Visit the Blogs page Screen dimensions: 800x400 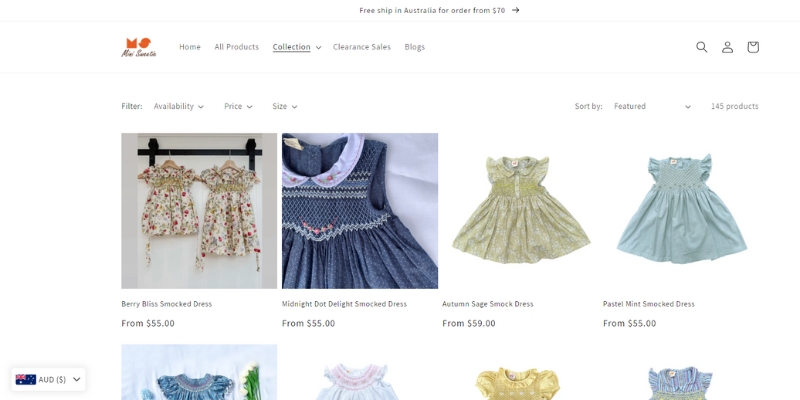[414, 47]
